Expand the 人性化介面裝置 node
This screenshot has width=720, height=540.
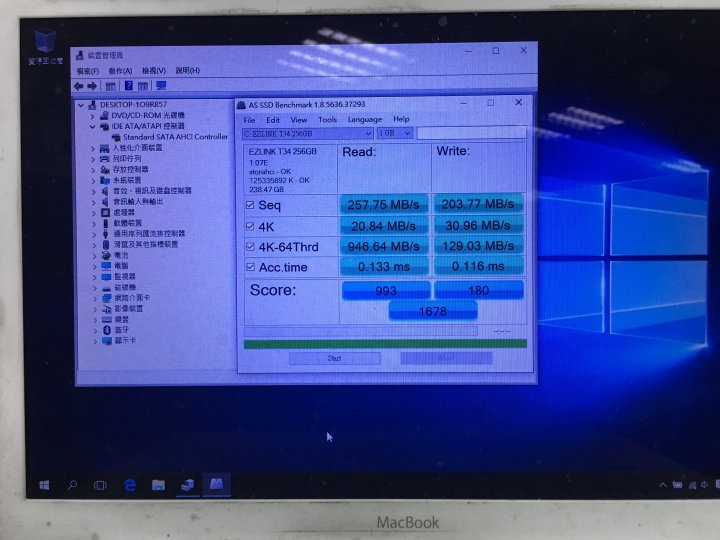[93, 148]
